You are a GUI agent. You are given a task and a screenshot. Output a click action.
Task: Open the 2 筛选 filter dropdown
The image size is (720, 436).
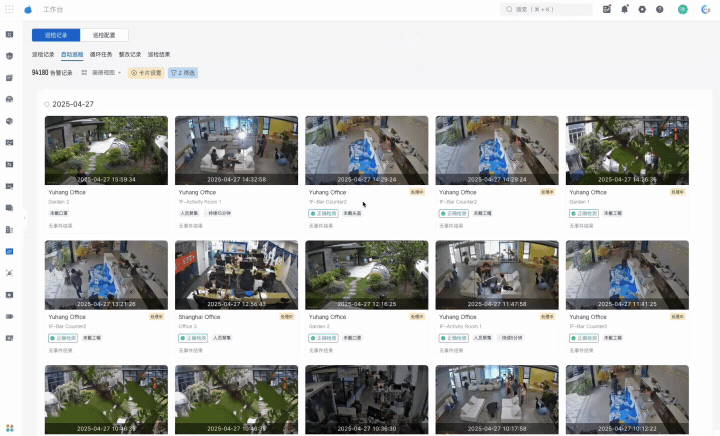(x=183, y=73)
